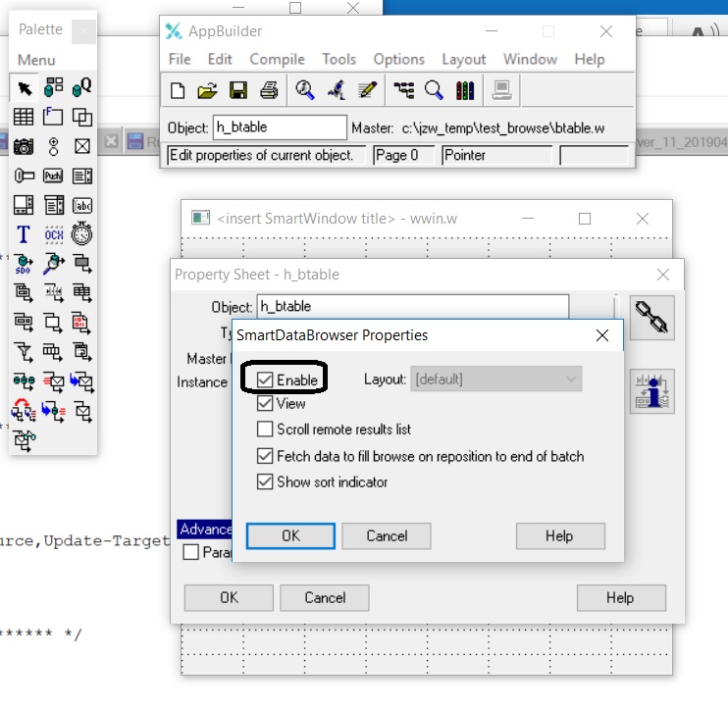Screen dimensions: 728x708
Task: Open the Layout dropdown
Action: (495, 379)
